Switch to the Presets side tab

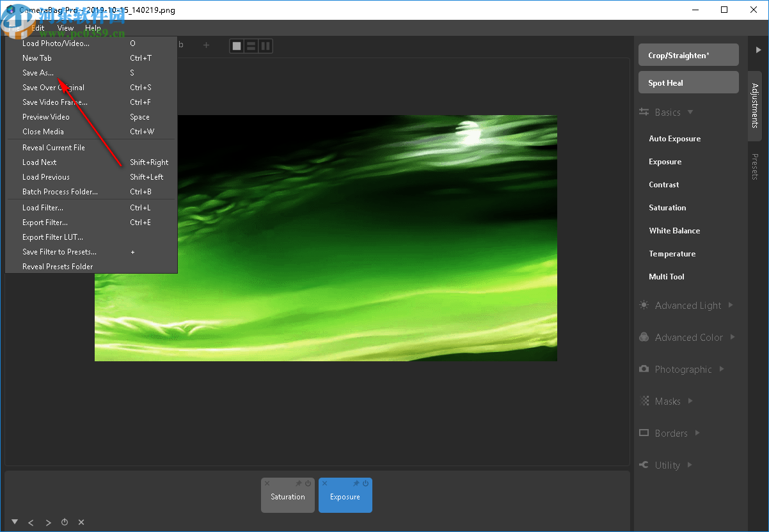[x=755, y=166]
